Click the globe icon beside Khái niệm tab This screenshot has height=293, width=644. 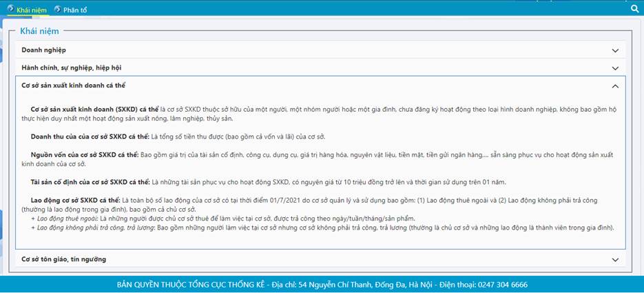(x=10, y=9)
